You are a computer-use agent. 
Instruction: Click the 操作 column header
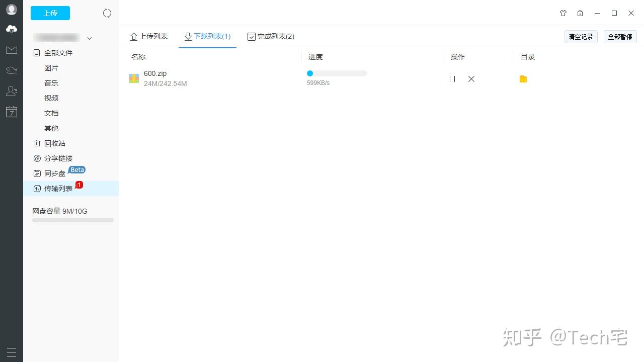point(457,57)
